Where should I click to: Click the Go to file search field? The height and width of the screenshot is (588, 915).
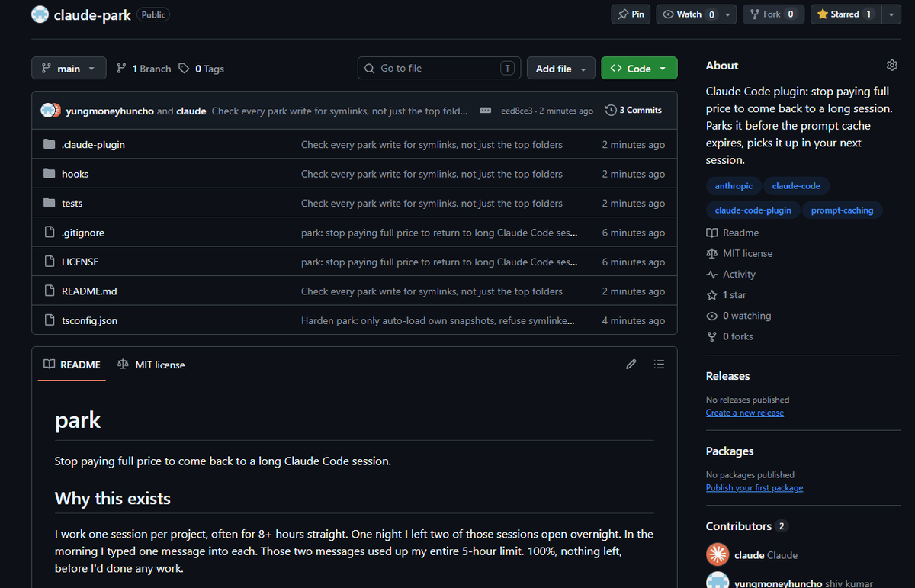[439, 69]
